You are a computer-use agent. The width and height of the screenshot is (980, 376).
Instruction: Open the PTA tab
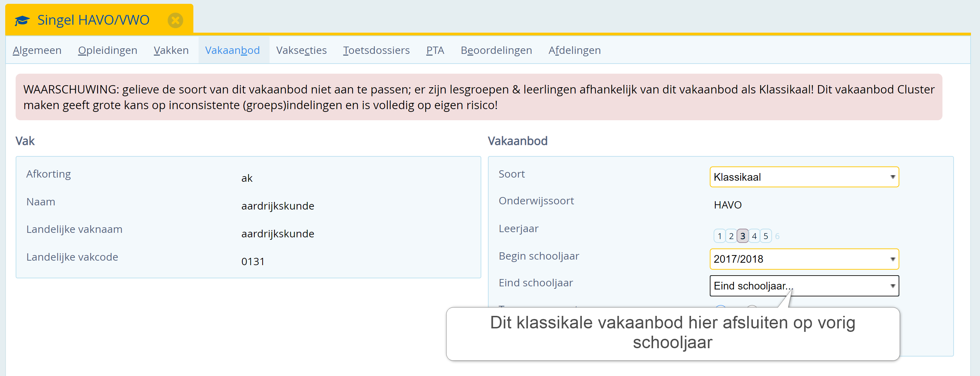[x=435, y=50]
